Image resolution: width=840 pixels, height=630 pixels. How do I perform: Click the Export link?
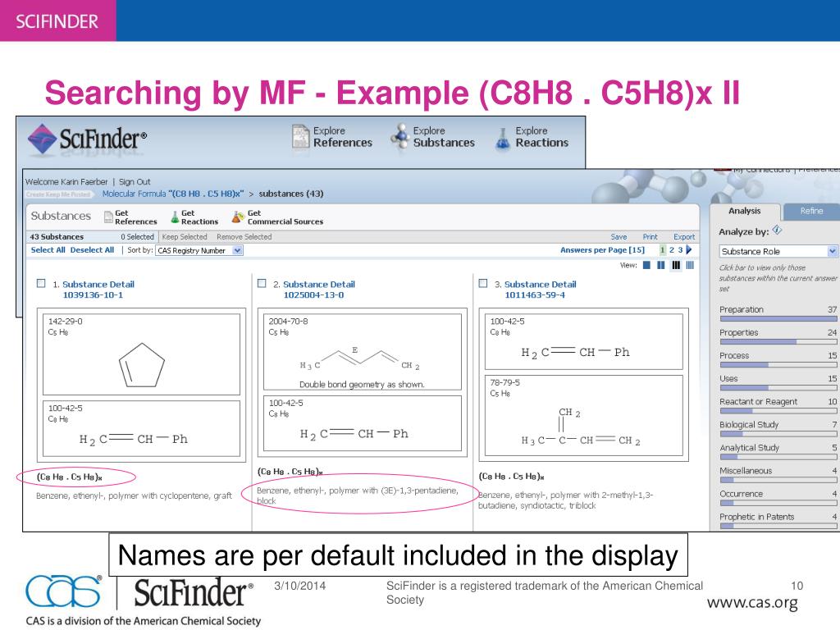tap(684, 237)
